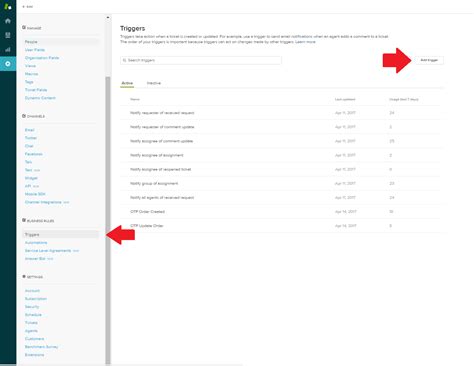474x366 pixels.
Task: Open the Views icon in left rail
Action: [x=8, y=35]
